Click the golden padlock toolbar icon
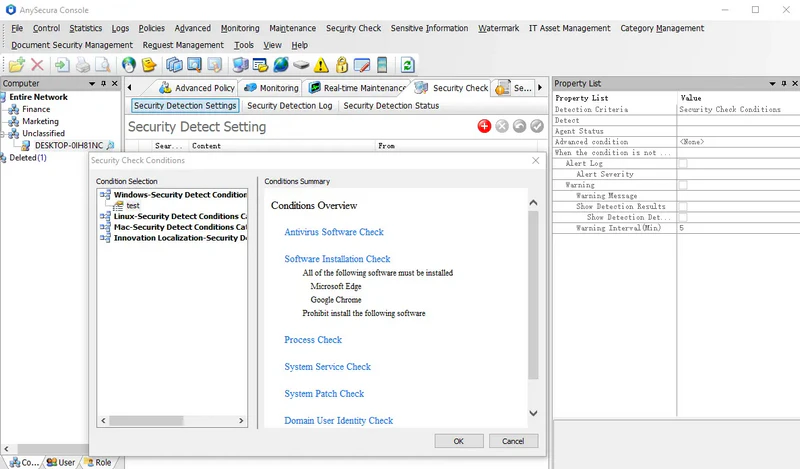The width and height of the screenshot is (800, 469). 342,65
